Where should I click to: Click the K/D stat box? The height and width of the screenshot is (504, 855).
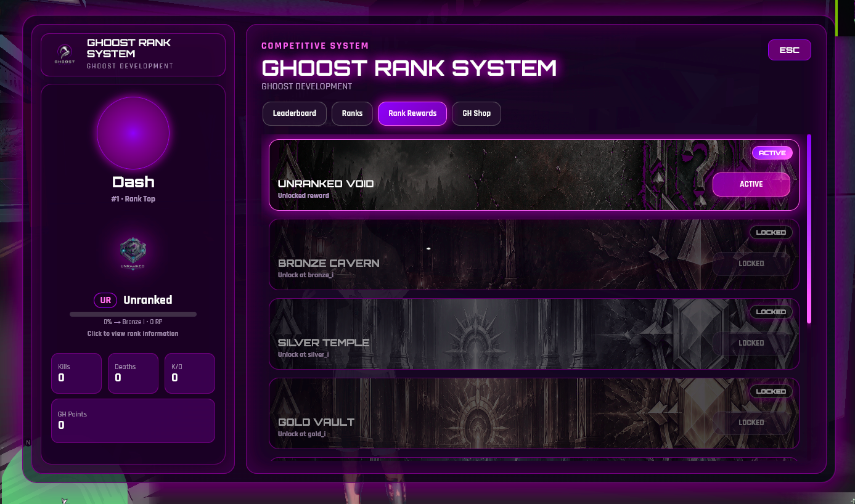pyautogui.click(x=190, y=373)
